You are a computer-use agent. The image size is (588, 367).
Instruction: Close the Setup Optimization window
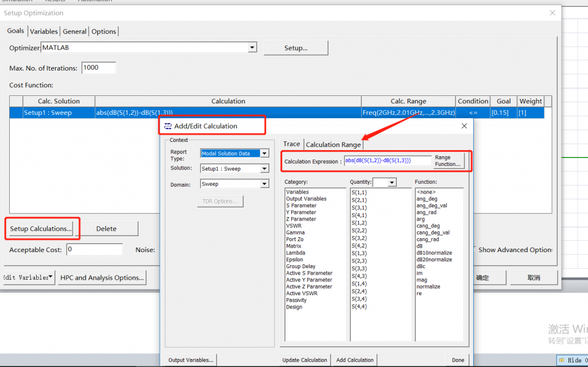[x=552, y=13]
